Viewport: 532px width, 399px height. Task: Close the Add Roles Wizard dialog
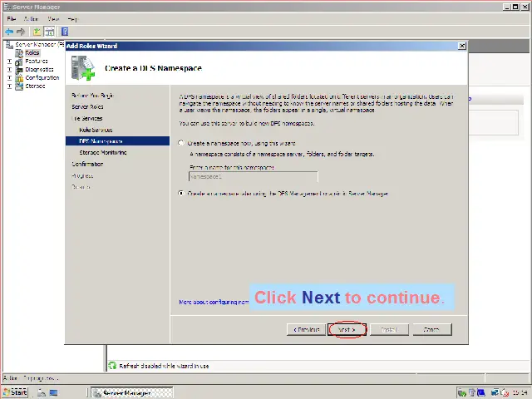[x=462, y=46]
